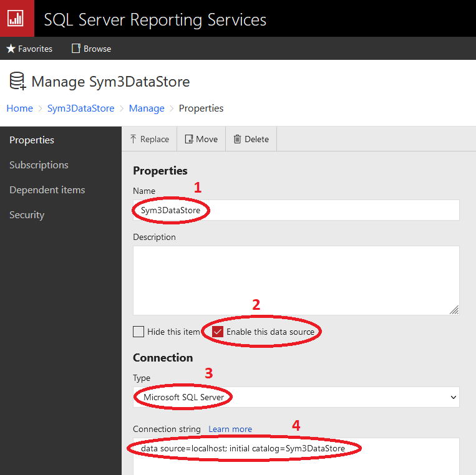This screenshot has width=476, height=475.
Task: Select the Properties sidebar tab
Action: 32,140
